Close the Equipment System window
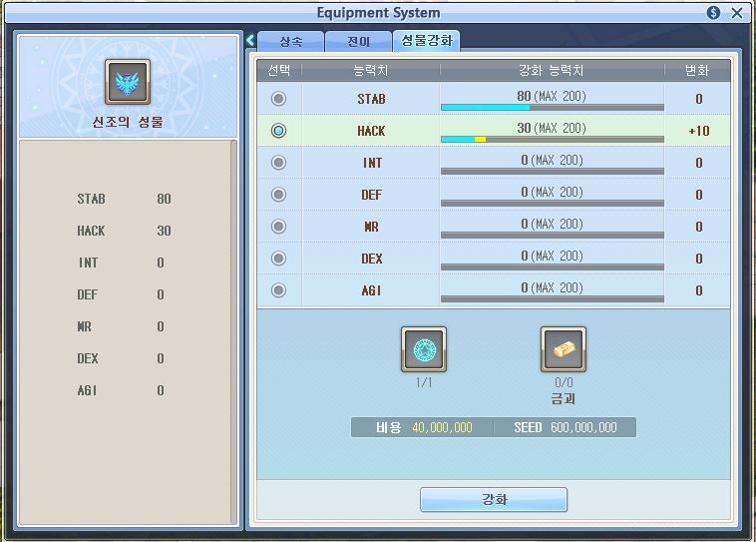 tap(737, 13)
